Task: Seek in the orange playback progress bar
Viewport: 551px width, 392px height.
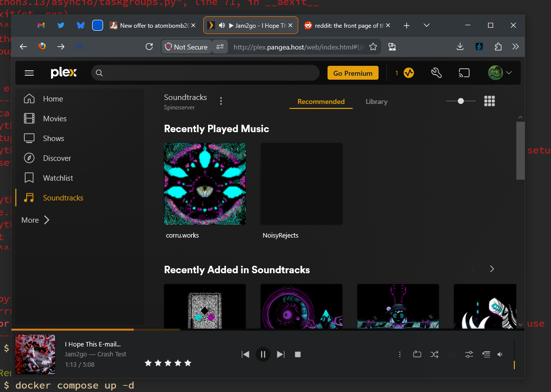Action: coord(268,330)
